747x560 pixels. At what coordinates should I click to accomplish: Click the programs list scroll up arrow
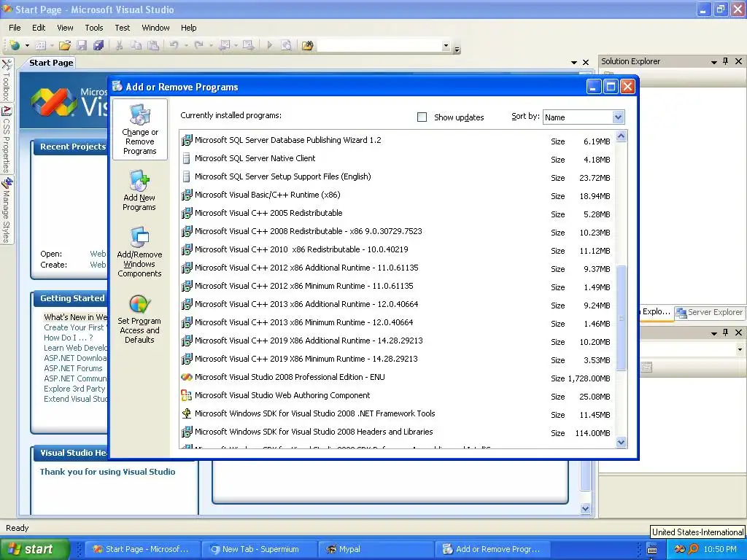(621, 136)
